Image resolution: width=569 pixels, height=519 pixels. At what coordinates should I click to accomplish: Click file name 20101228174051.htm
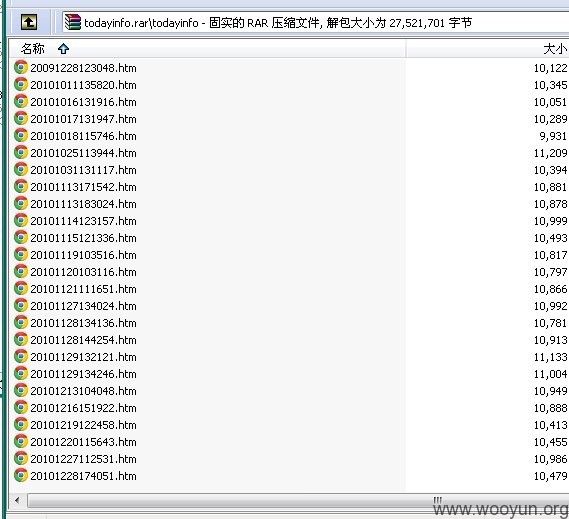pos(83,476)
